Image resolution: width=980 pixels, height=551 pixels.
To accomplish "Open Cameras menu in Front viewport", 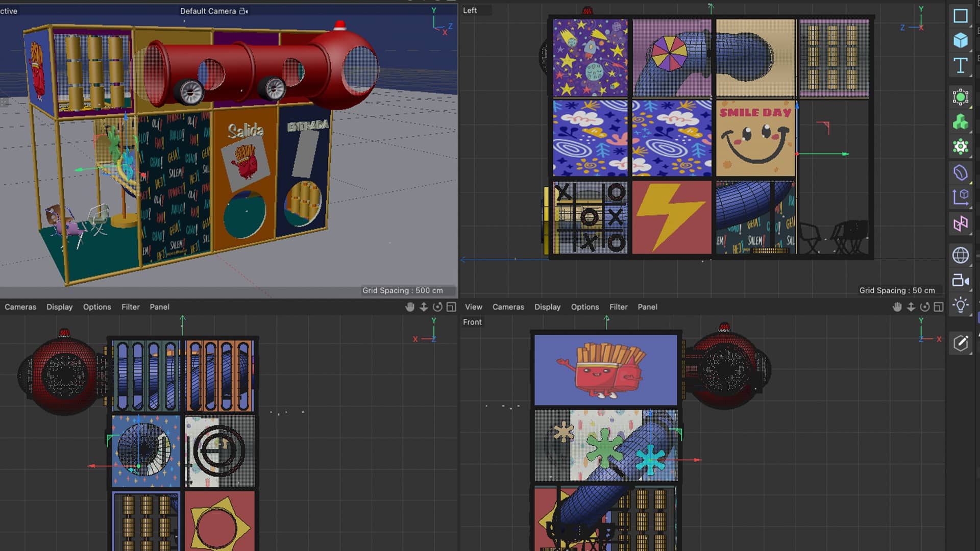I will tap(508, 307).
